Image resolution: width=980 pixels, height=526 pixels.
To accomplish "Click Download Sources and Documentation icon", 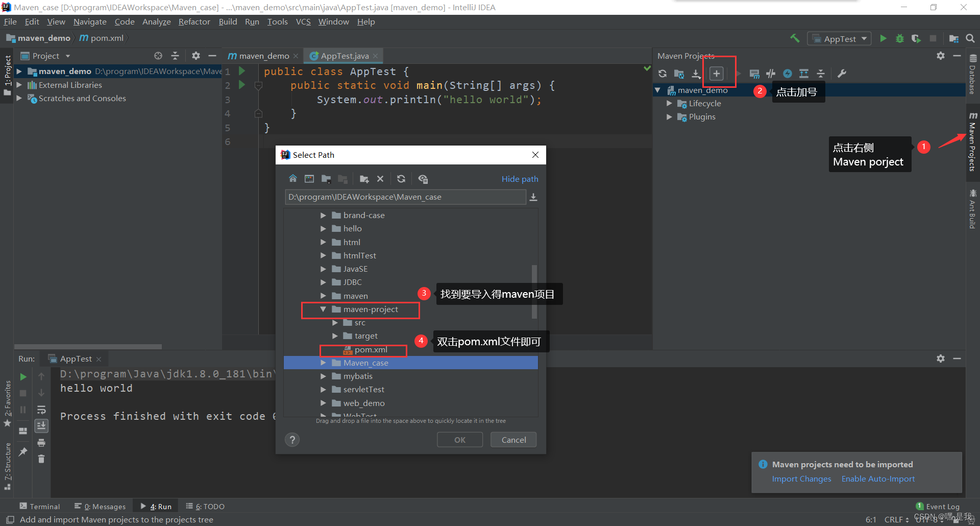I will pos(696,74).
